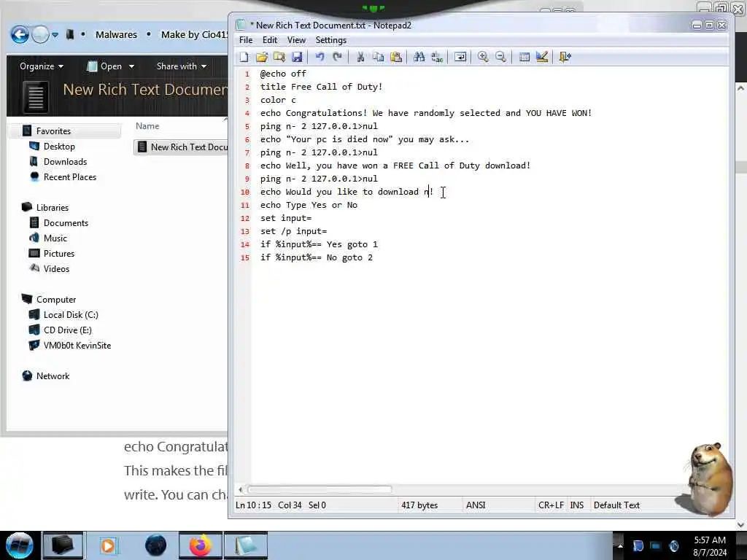Open Recent Places in navigation pane
Viewport: 747px width, 560px height.
(x=69, y=176)
